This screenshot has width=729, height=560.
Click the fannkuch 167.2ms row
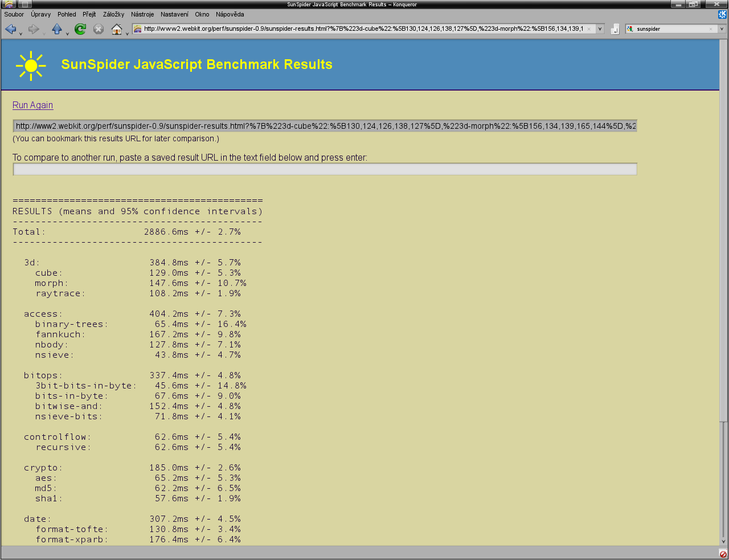(138, 334)
